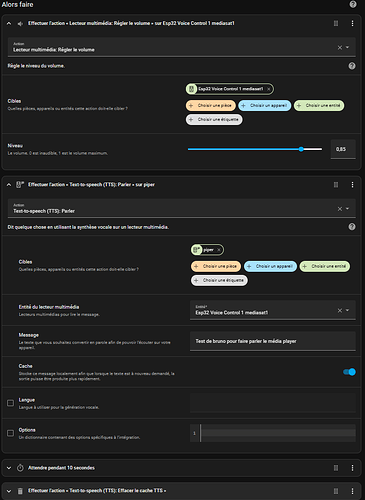The width and height of the screenshot is (365, 500).
Task: Click Choisir une pièce under volume targets
Action: point(211,106)
